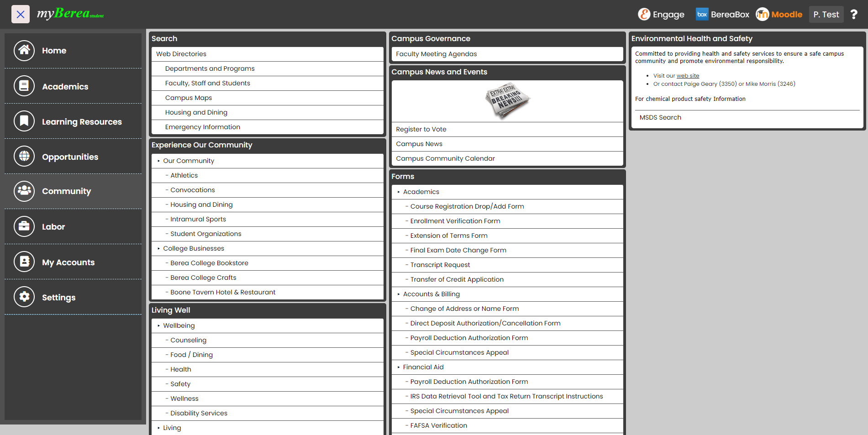The height and width of the screenshot is (435, 868).
Task: Click the Opportunities globe icon
Action: tap(24, 156)
